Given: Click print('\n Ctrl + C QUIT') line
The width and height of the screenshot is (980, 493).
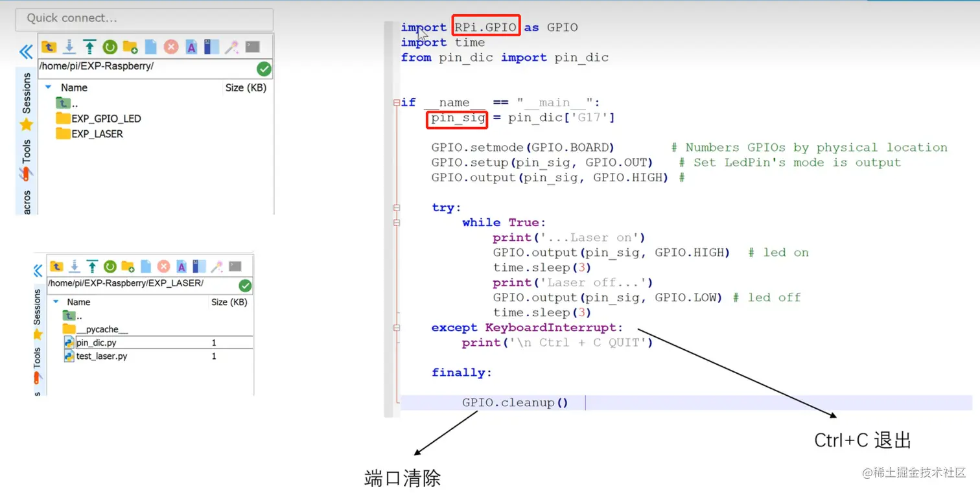Looking at the screenshot, I should click(557, 343).
